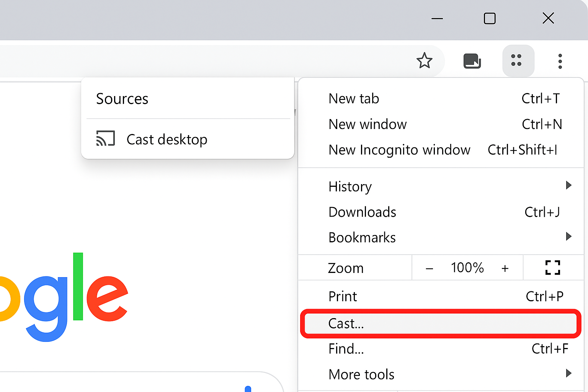Click the bookmark star icon

pyautogui.click(x=424, y=61)
